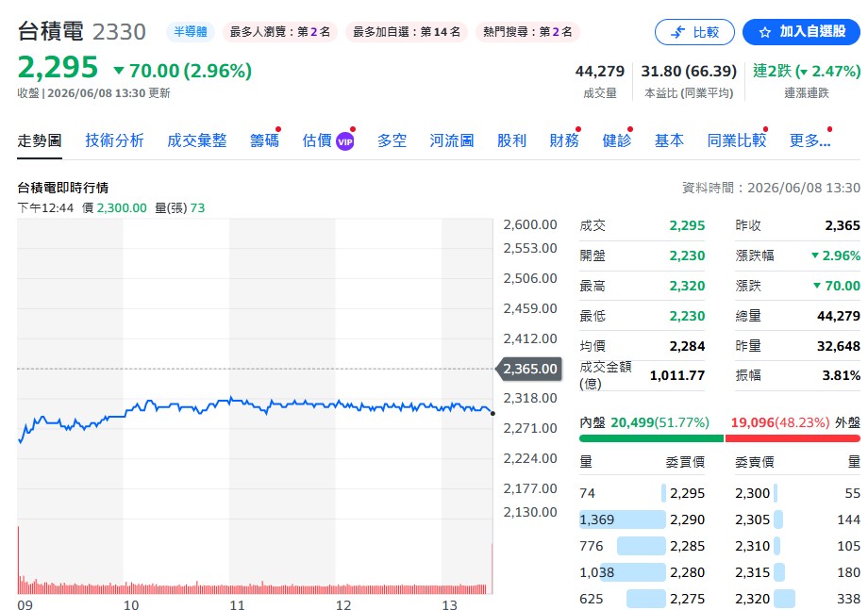Click the 昨量 32,648 value
Image resolution: width=868 pixels, height=610 pixels.
(x=839, y=346)
